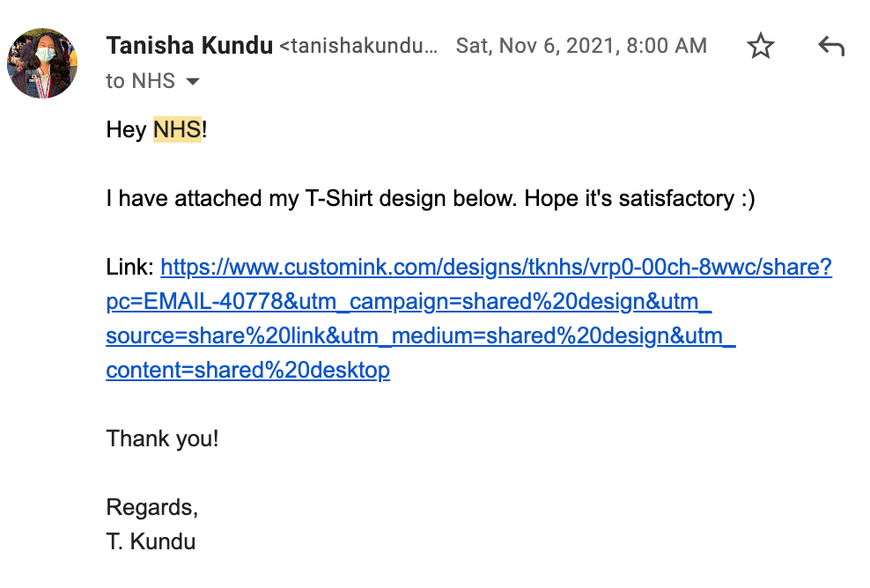The height and width of the screenshot is (588, 870).
Task: Click the 'T. Kundu' signature
Action: pyautogui.click(x=151, y=541)
